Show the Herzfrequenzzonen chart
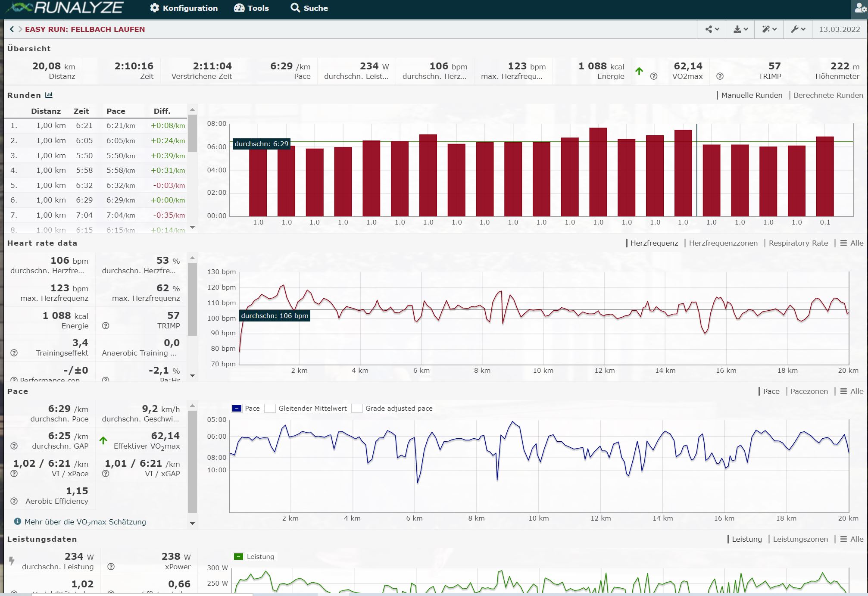Viewport: 868px width, 596px height. tap(723, 243)
